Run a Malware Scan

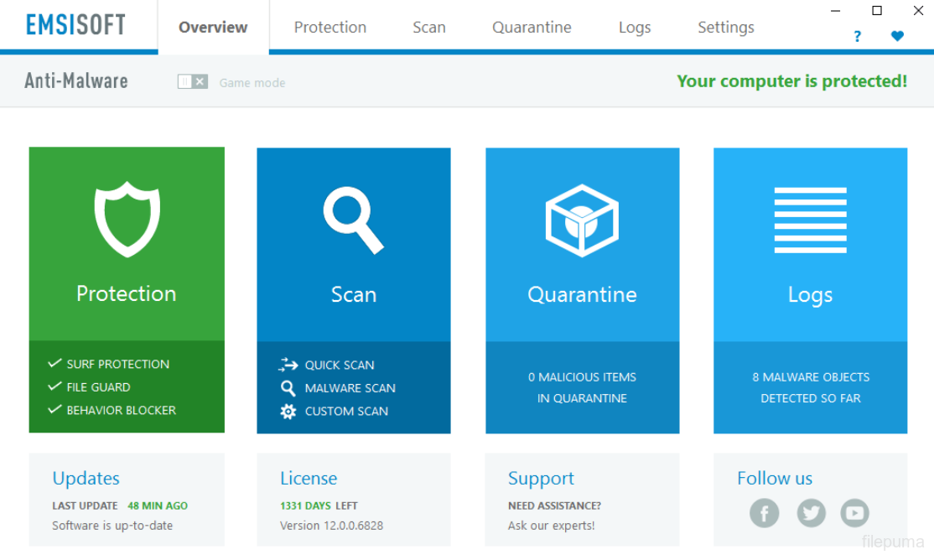pyautogui.click(x=350, y=388)
